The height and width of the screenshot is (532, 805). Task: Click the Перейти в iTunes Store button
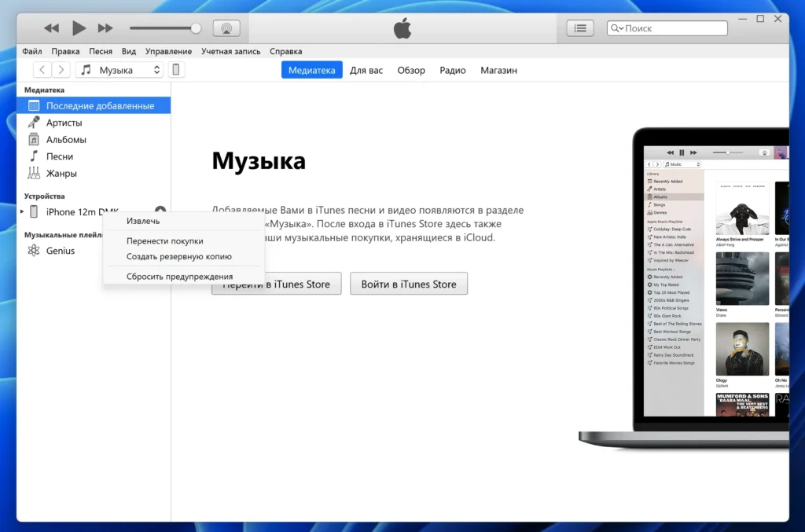pyautogui.click(x=276, y=284)
